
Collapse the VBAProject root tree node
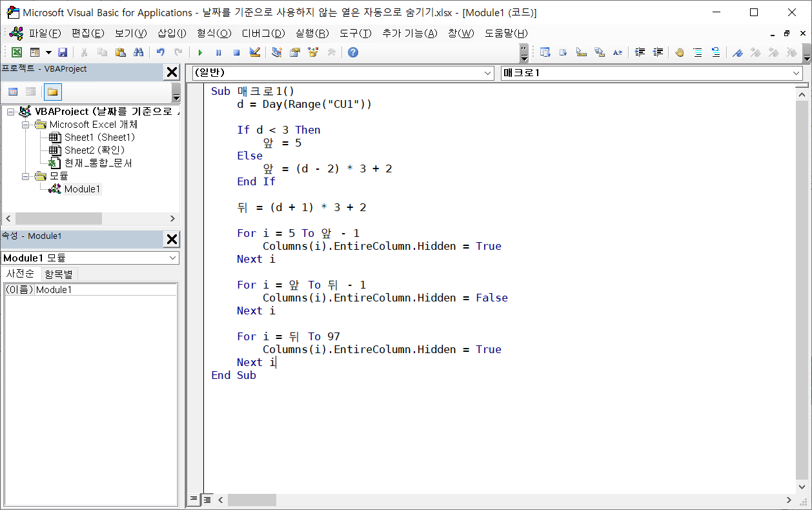pos(10,112)
